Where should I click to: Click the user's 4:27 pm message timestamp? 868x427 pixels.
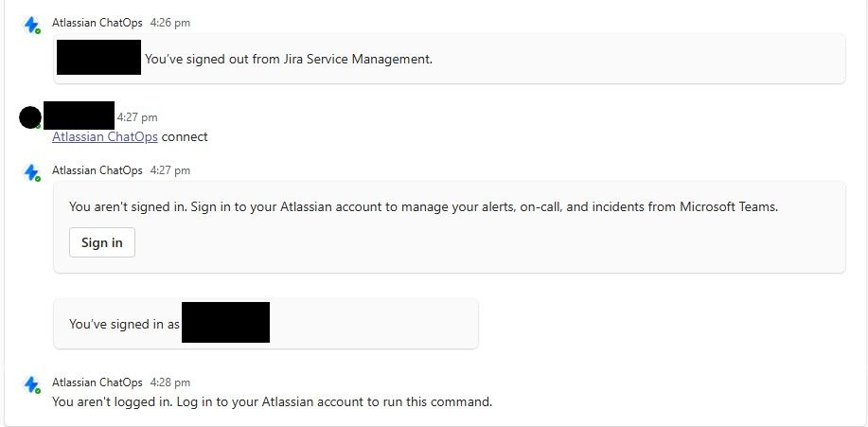[137, 117]
